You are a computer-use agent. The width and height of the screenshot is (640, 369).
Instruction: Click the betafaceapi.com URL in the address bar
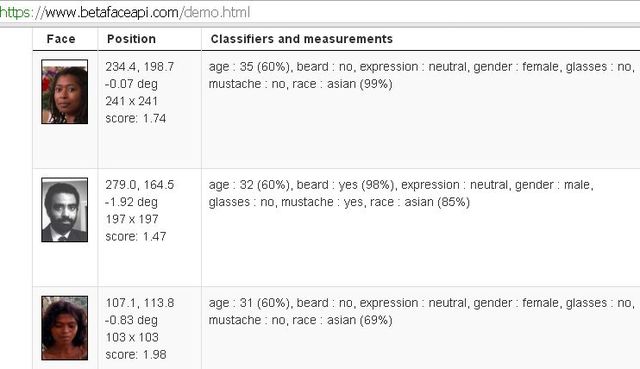coord(125,12)
